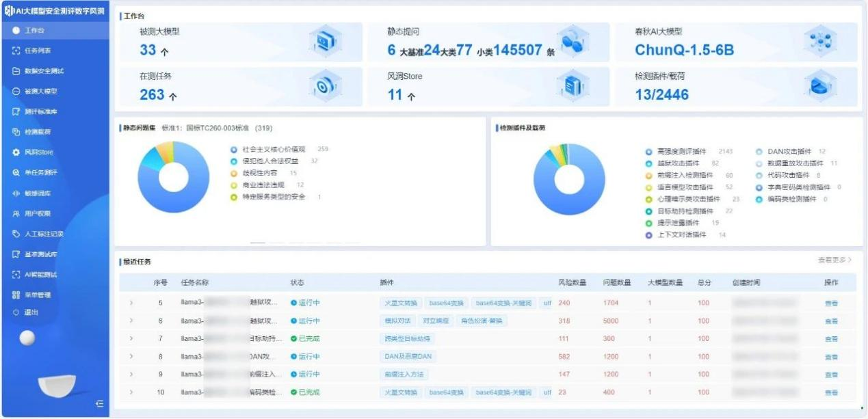Collapse the sidebar using the bottom icon
This screenshot has height=419, width=868.
click(100, 405)
